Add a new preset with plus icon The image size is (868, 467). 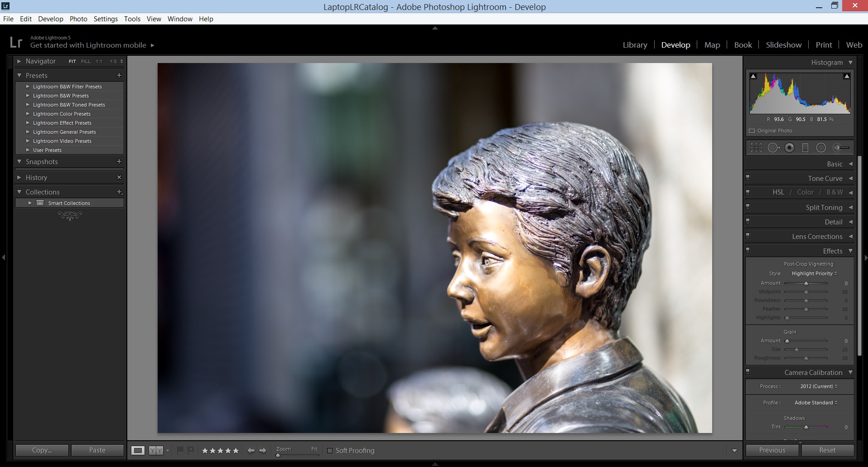(119, 75)
